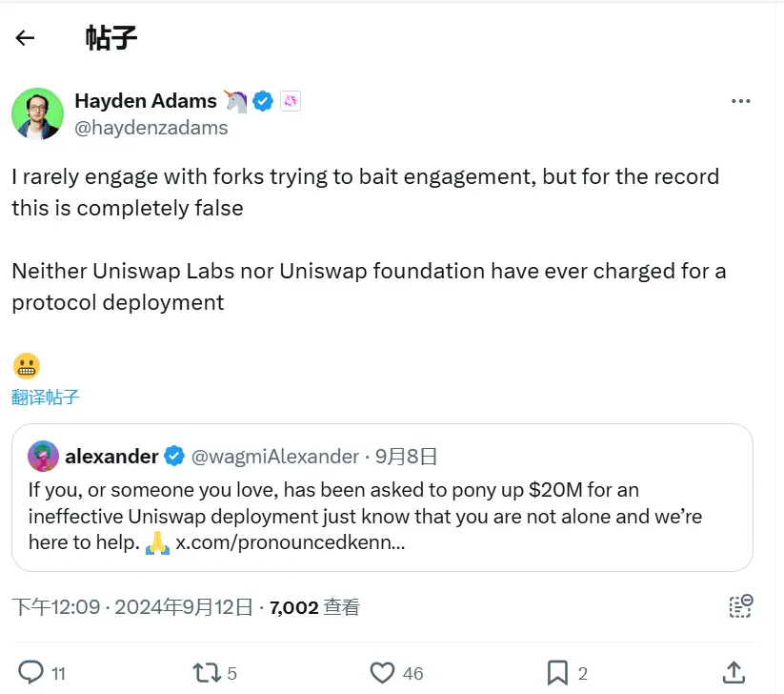This screenshot has width=784, height=694.
Task: Open the @haydenzadams handle link
Action: (x=151, y=128)
